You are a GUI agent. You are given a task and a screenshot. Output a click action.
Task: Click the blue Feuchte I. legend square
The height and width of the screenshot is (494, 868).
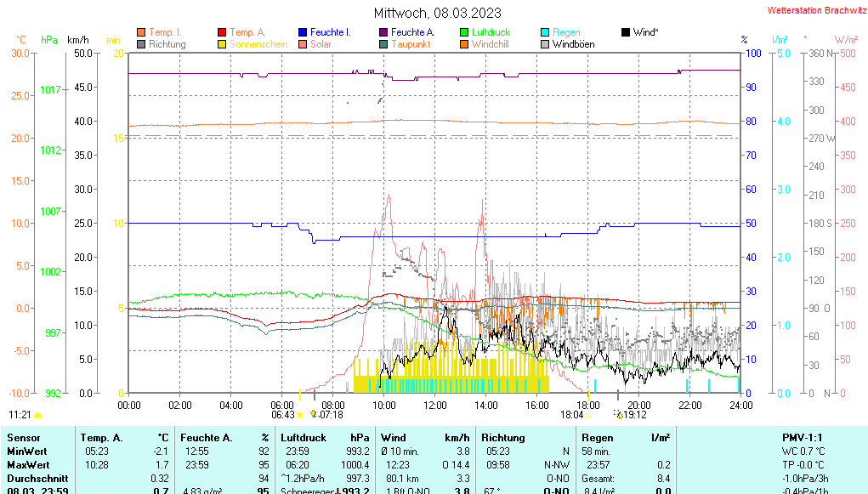click(303, 32)
